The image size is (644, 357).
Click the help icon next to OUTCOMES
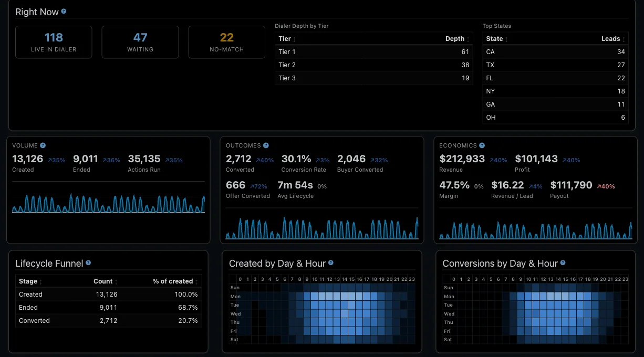coord(266,145)
